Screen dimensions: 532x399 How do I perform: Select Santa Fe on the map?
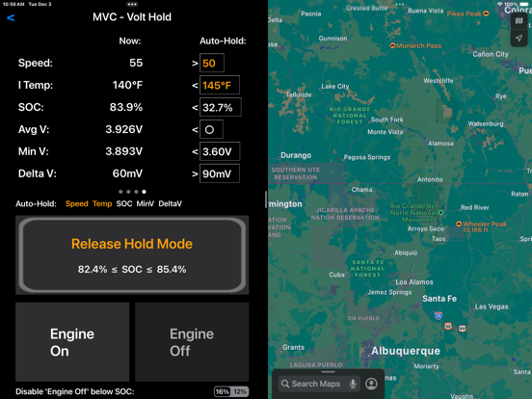(439, 299)
